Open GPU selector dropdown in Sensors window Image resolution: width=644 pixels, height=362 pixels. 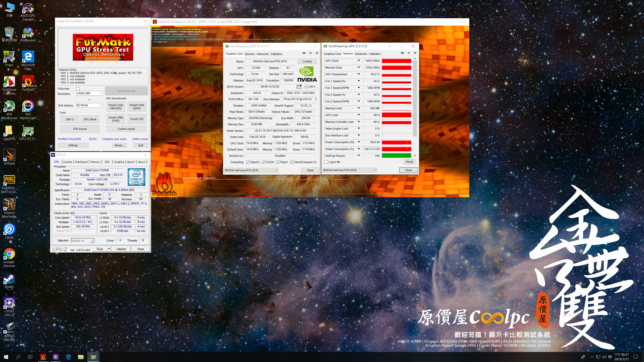(349, 170)
